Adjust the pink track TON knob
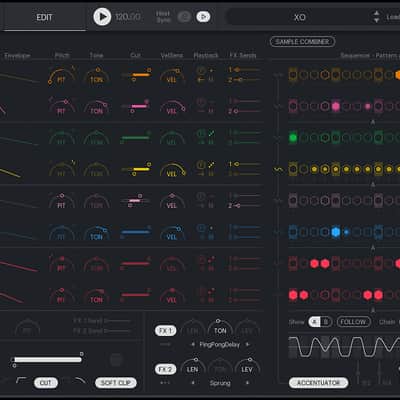Image resolution: width=400 pixels, height=400 pixels. point(97,107)
